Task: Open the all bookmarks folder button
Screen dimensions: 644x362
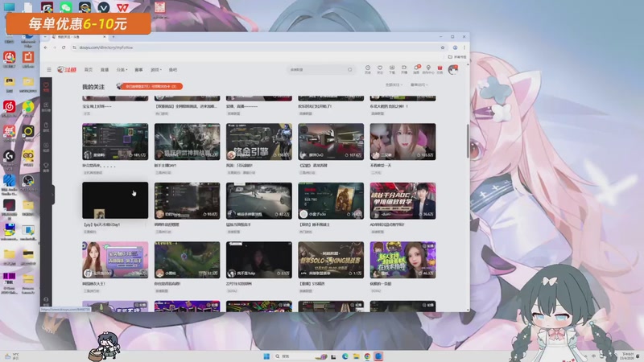Action: click(x=457, y=57)
